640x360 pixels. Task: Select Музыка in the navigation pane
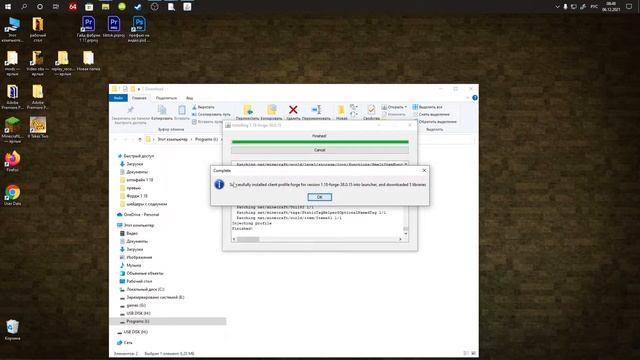coord(133,265)
